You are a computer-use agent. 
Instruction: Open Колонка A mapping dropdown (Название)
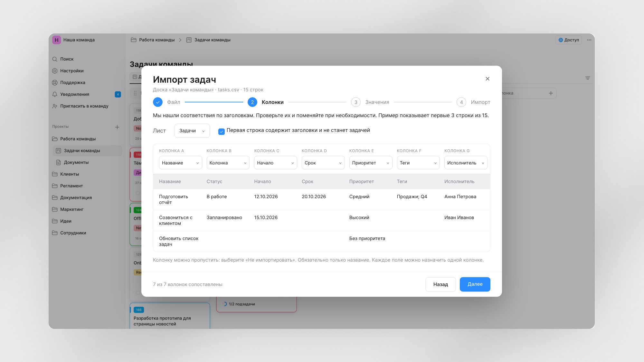pos(180,163)
